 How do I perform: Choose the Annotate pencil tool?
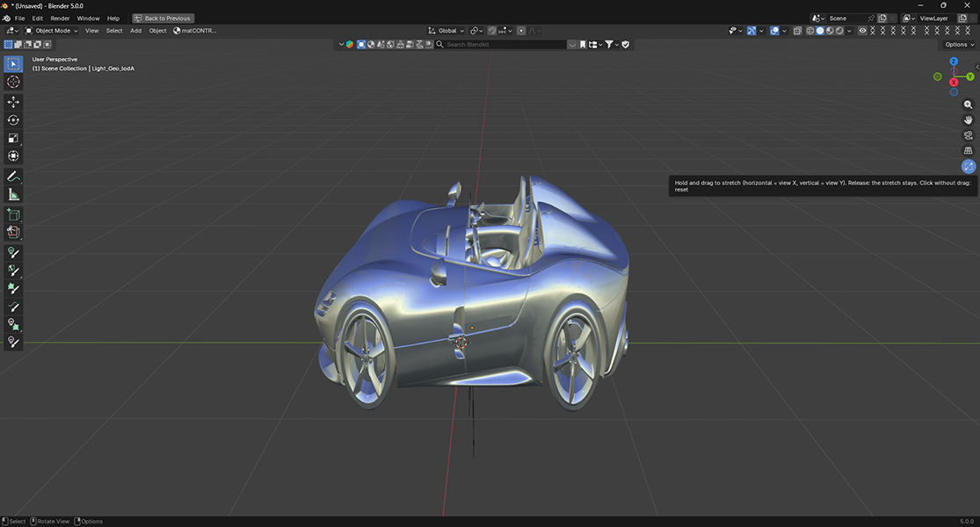point(13,177)
